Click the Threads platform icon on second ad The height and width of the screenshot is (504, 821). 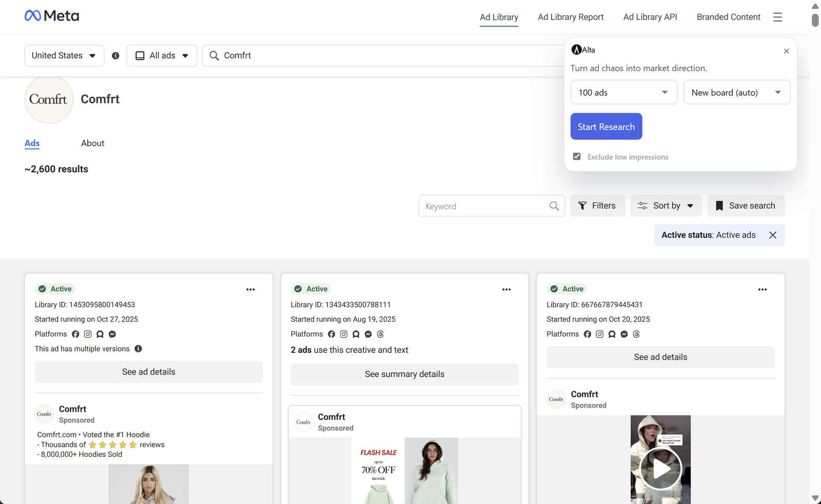(x=380, y=334)
